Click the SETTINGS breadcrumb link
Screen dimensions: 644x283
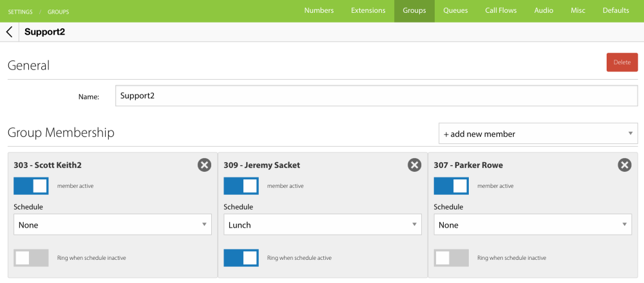[x=21, y=12]
